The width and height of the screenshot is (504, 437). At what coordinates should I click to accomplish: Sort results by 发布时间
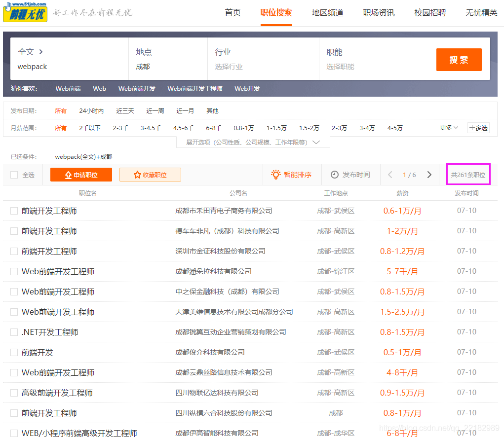[x=350, y=175]
